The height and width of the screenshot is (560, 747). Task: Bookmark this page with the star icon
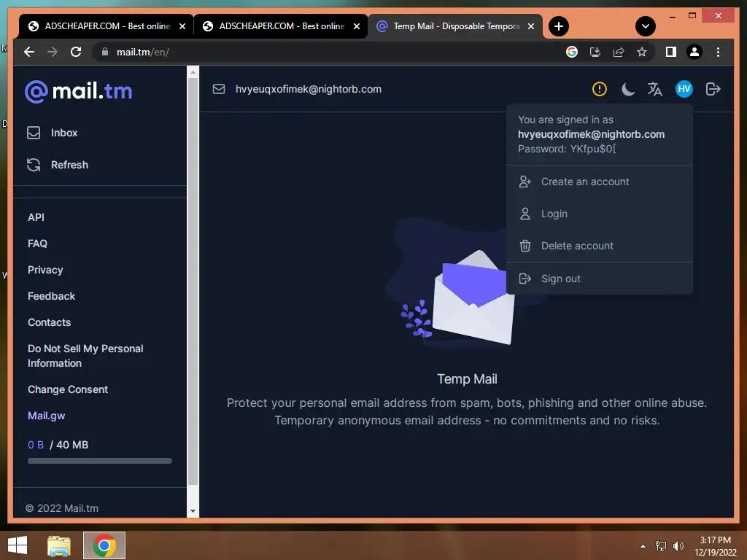point(642,52)
